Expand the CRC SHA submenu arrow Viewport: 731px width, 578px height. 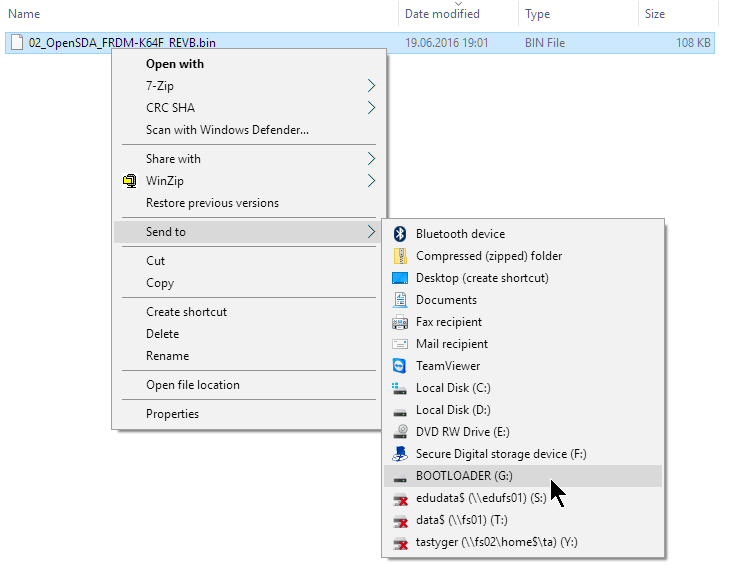371,108
